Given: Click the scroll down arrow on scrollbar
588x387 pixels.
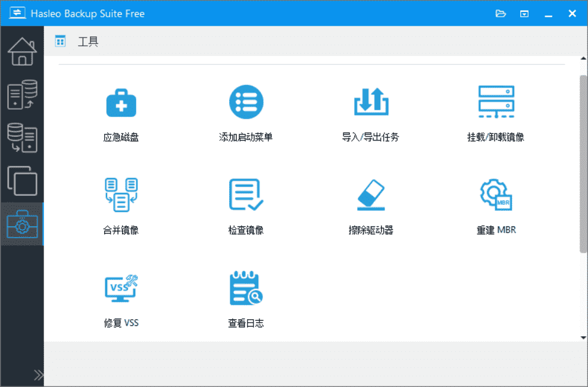Looking at the screenshot, I should 583,338.
